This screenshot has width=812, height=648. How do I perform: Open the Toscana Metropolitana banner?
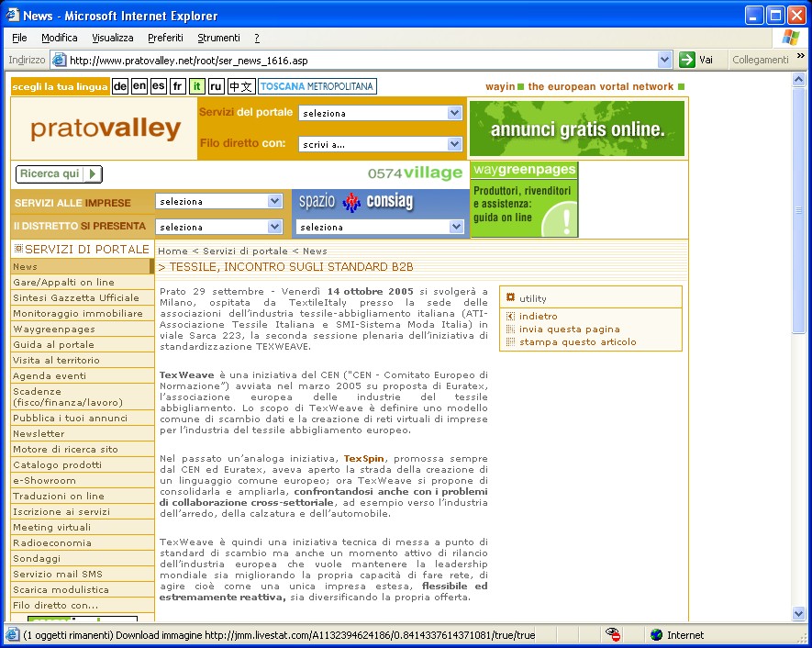317,86
